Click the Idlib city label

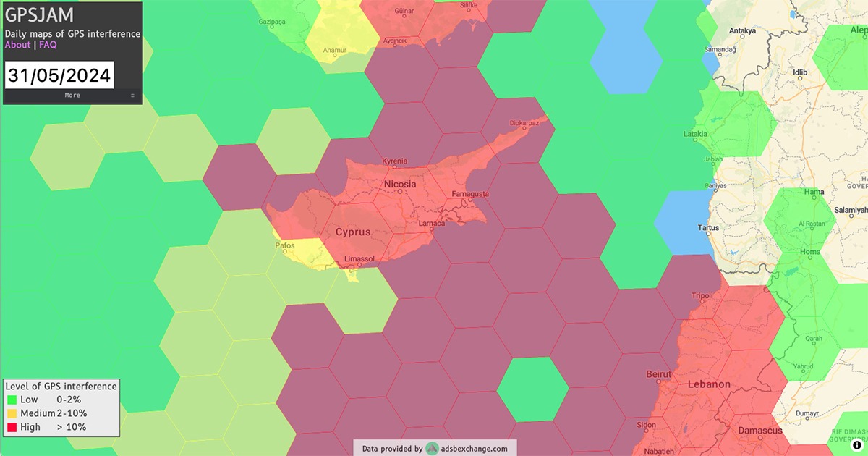800,72
